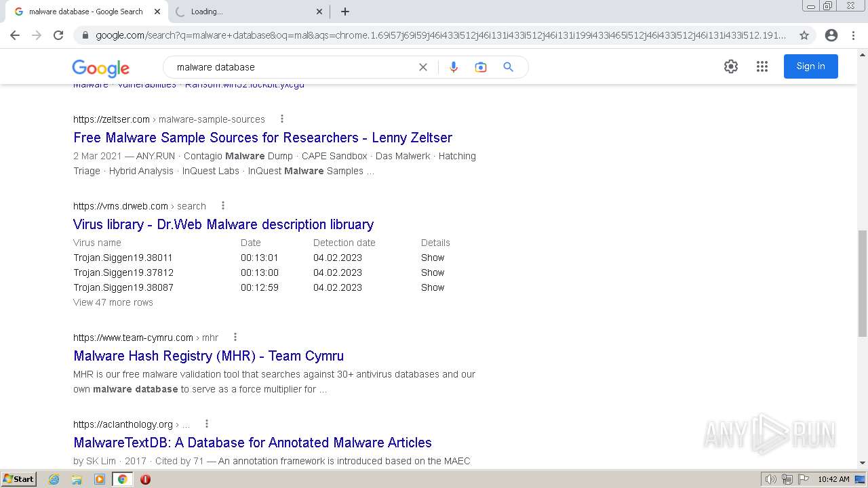Image resolution: width=868 pixels, height=488 pixels.
Task: Switch to the malware database Google Search tab
Action: pos(86,12)
